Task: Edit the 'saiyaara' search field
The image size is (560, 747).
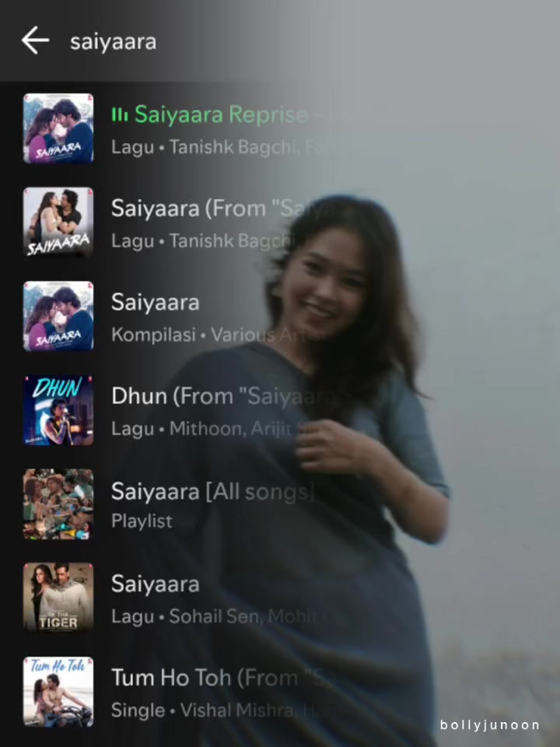Action: click(114, 42)
